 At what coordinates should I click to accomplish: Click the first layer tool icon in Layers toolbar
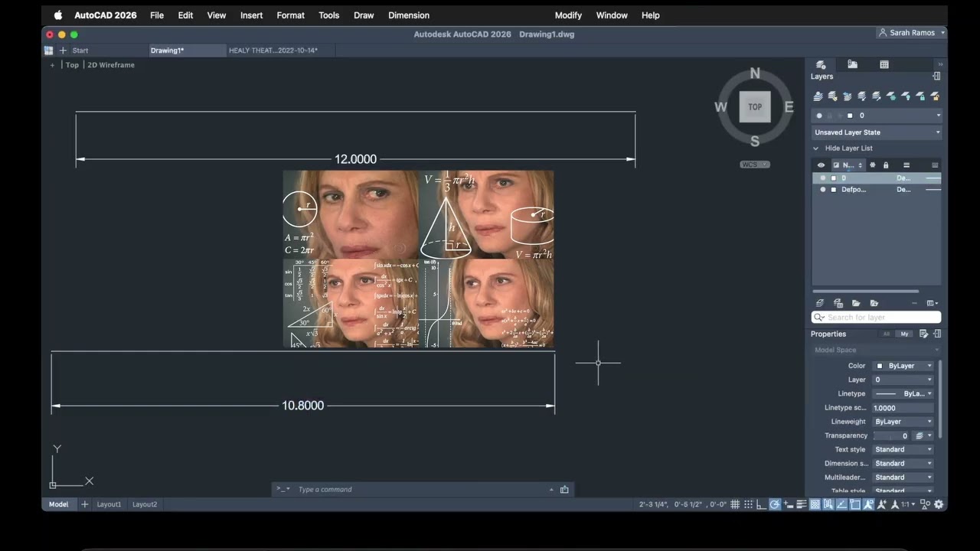818,96
